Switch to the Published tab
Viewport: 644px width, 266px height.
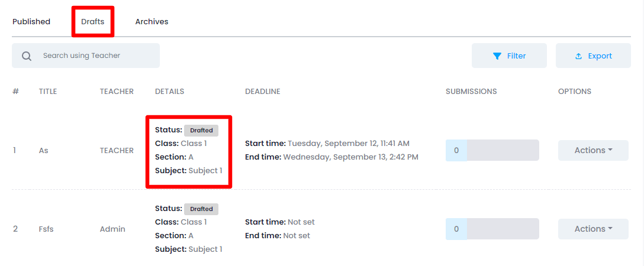[x=31, y=22]
